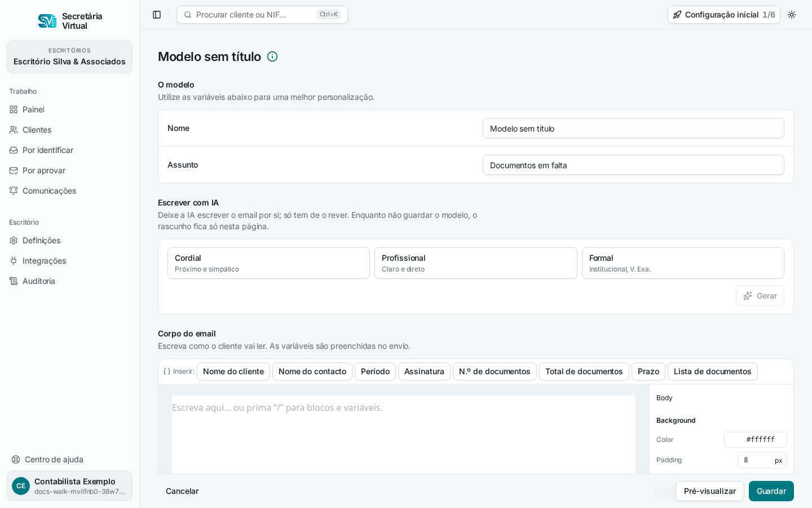
Task: Toggle the sidebar panel icon
Action: pos(157,15)
